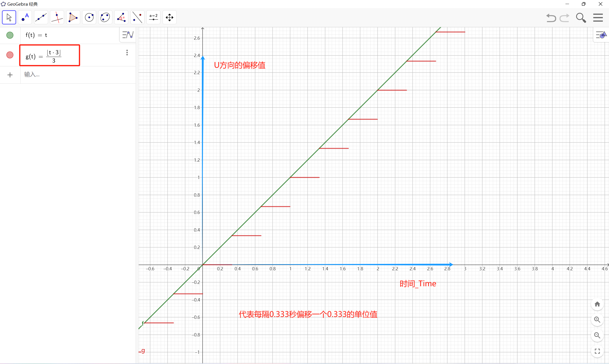609x364 pixels.
Task: Select Circle with Center through Point tool
Action: 89,17
